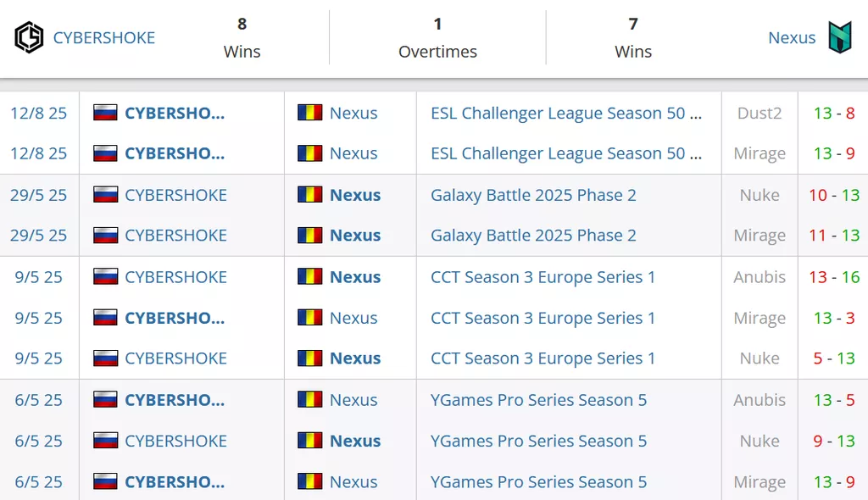The image size is (868, 500).
Task: Open YGames Pro Series link in 13 - 5 row
Action: pyautogui.click(x=538, y=400)
